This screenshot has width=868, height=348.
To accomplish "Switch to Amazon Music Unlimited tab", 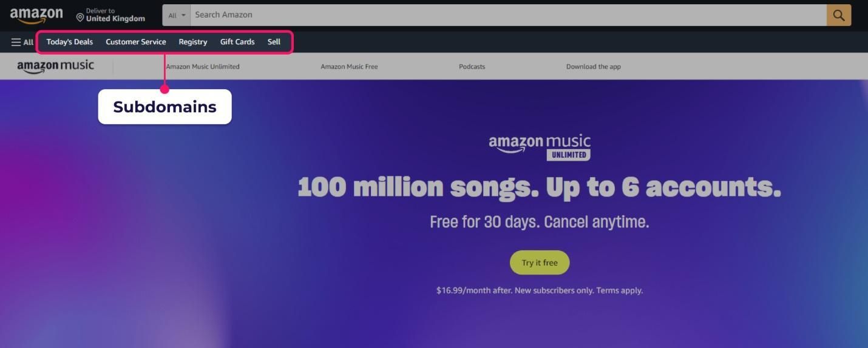I will tap(203, 67).
